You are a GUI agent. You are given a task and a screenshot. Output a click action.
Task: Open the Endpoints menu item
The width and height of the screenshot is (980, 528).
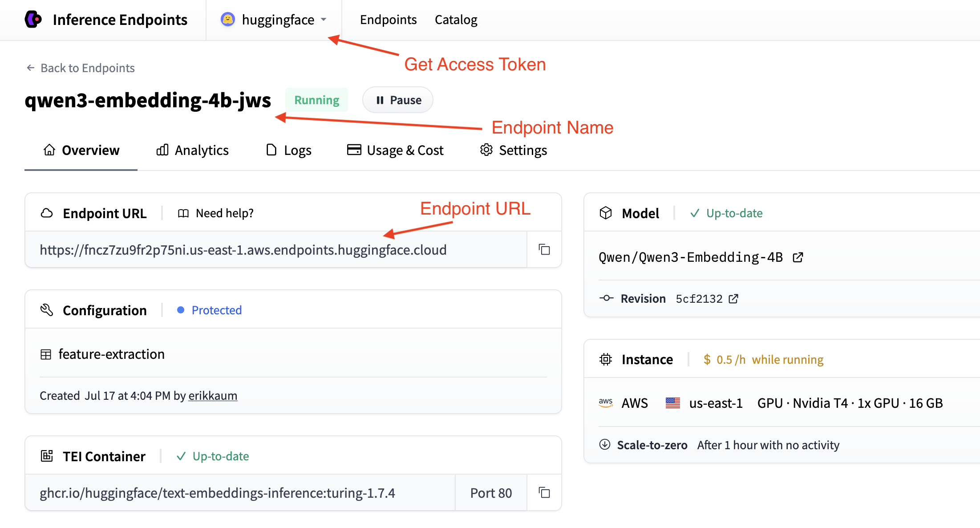pos(388,20)
